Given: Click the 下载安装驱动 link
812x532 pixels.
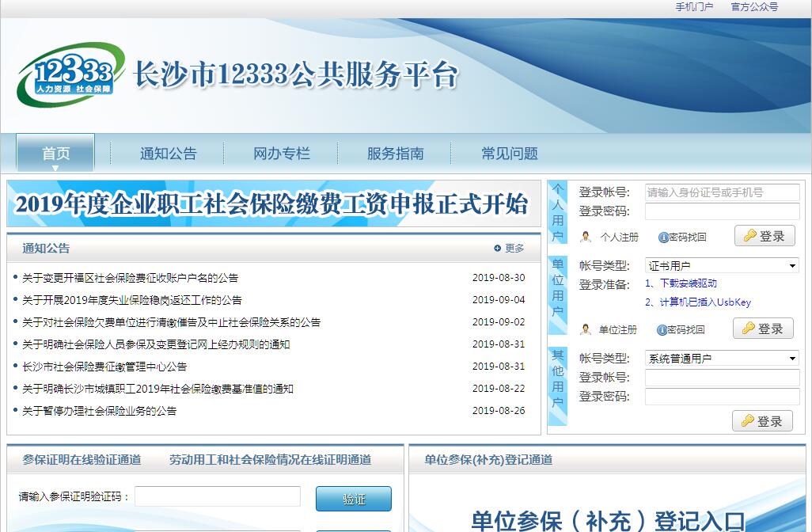Looking at the screenshot, I should (x=681, y=283).
